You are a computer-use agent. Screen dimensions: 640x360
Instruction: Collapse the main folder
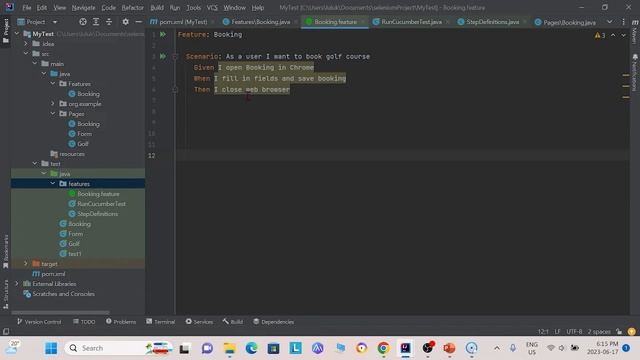[x=35, y=63]
